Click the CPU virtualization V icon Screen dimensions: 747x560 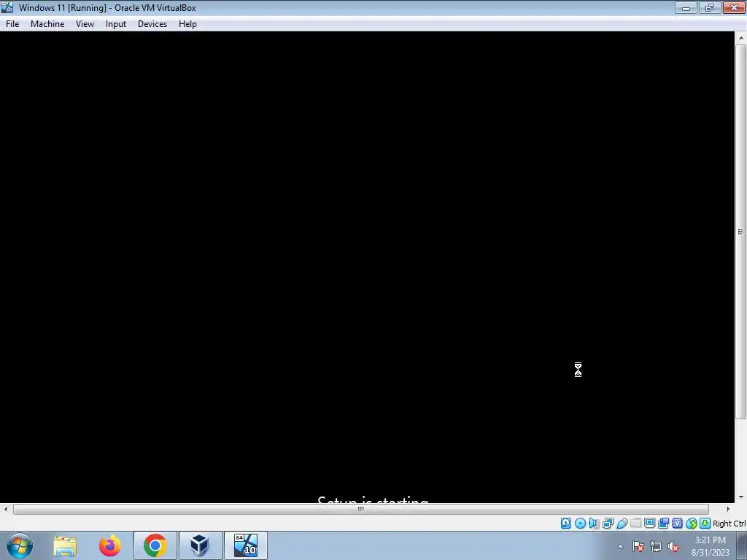(677, 524)
